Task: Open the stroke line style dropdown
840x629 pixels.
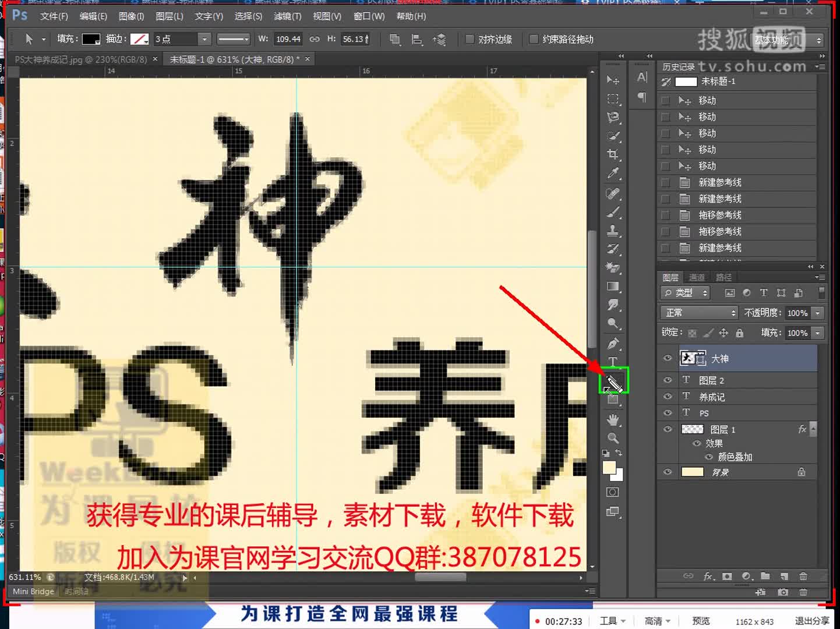Action: point(233,39)
